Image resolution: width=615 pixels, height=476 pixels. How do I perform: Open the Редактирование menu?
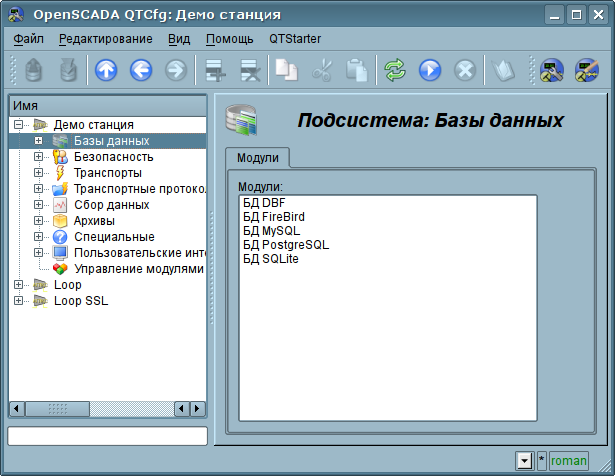(x=106, y=39)
